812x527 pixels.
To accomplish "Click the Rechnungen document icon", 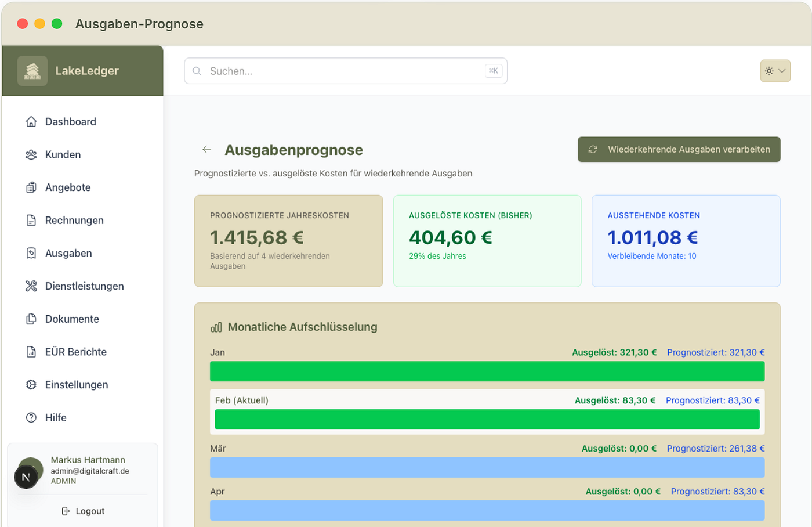I will pyautogui.click(x=31, y=220).
